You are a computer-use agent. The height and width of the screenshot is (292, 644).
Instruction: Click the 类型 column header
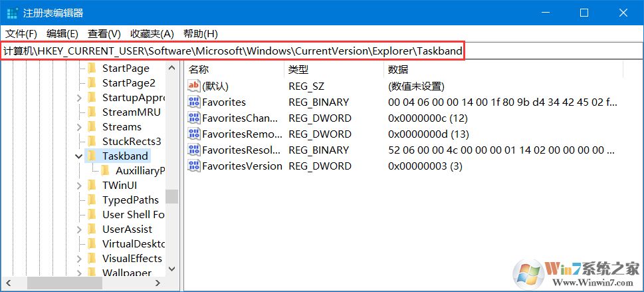[298, 69]
